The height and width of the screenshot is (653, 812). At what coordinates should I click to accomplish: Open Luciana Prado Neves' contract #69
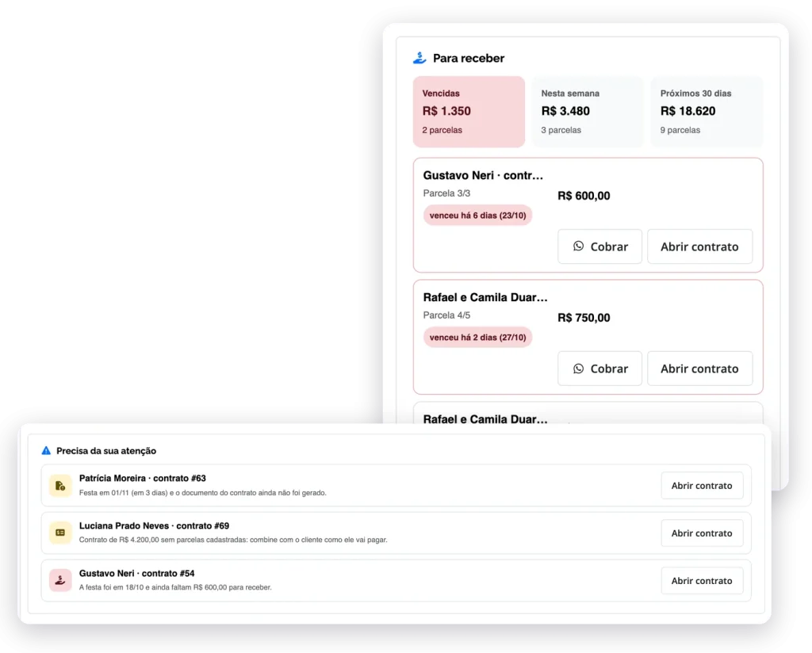click(702, 533)
